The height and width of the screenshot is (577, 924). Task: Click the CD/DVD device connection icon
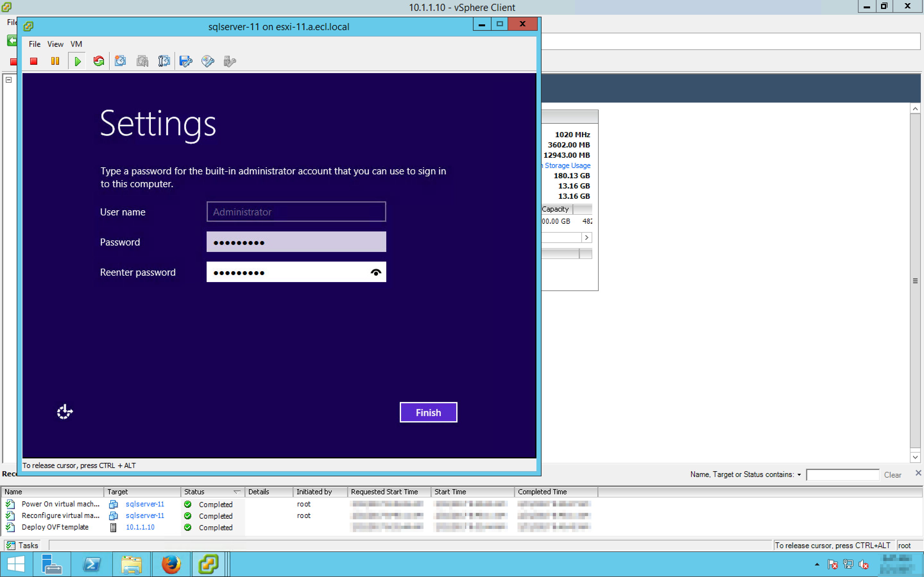click(208, 61)
